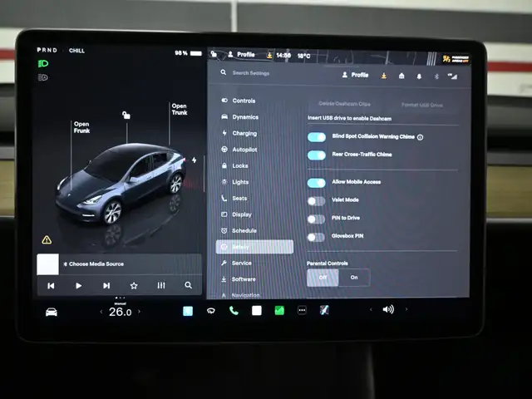This screenshot has width=532, height=399.
Task: Set Parental Controls to On
Action: [x=354, y=278]
